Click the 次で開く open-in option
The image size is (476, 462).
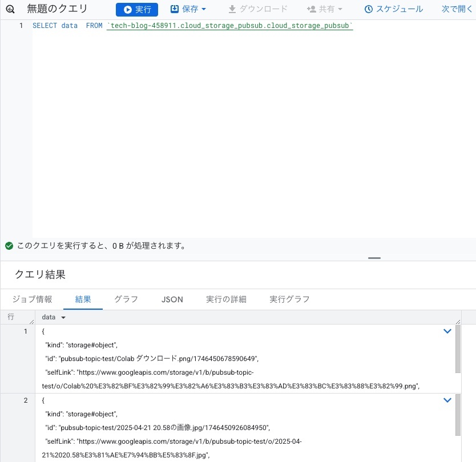(457, 9)
